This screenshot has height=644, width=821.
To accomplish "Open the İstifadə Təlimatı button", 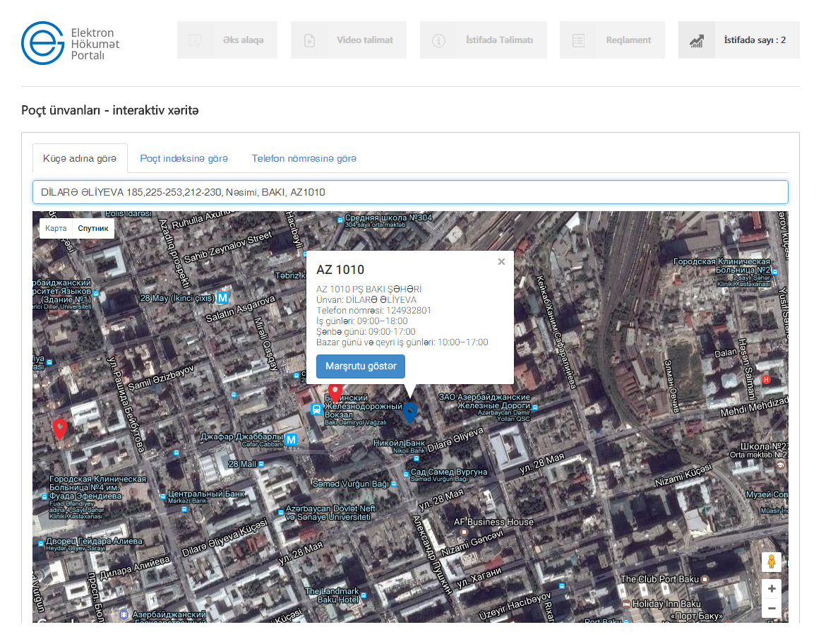I will [484, 40].
